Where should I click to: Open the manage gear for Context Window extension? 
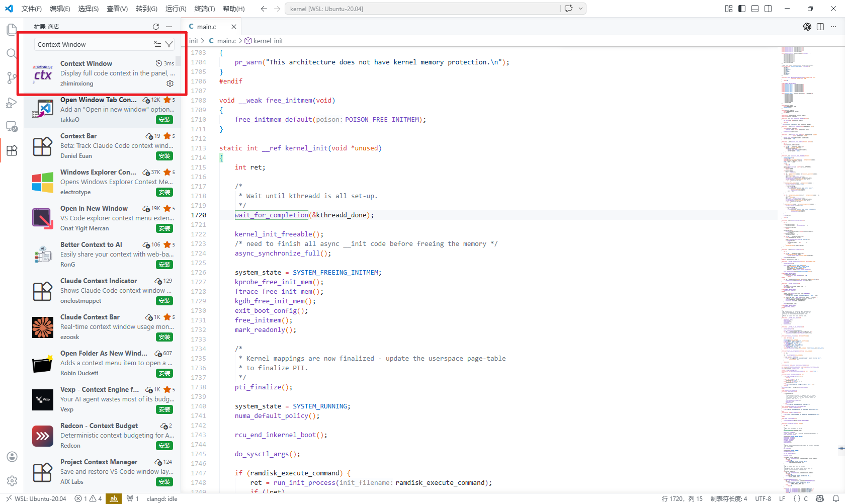[x=170, y=83]
